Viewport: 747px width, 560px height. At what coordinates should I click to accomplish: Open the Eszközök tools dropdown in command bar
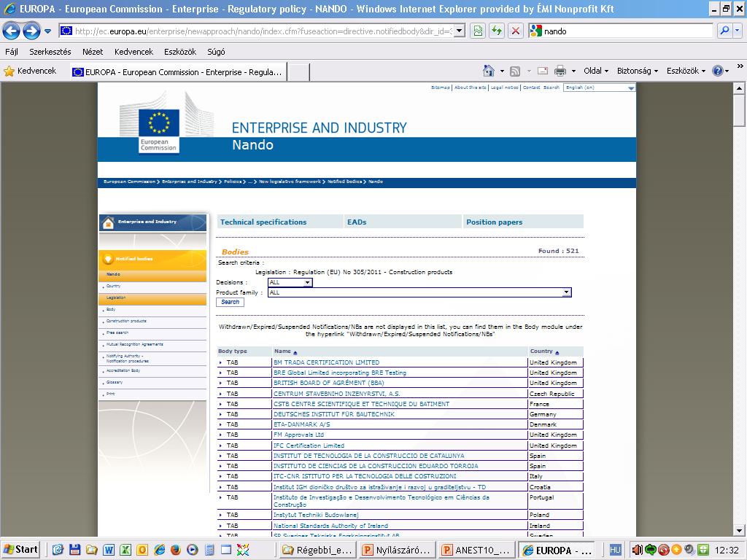[686, 71]
